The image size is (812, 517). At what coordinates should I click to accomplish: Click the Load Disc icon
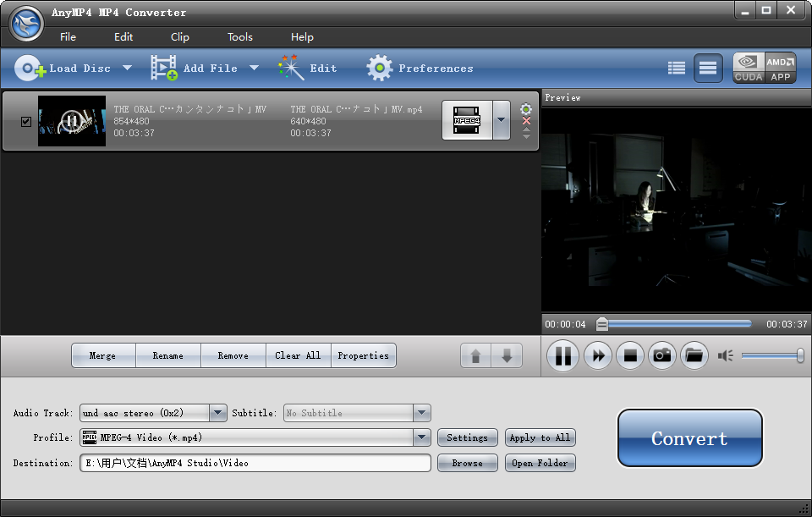click(30, 68)
